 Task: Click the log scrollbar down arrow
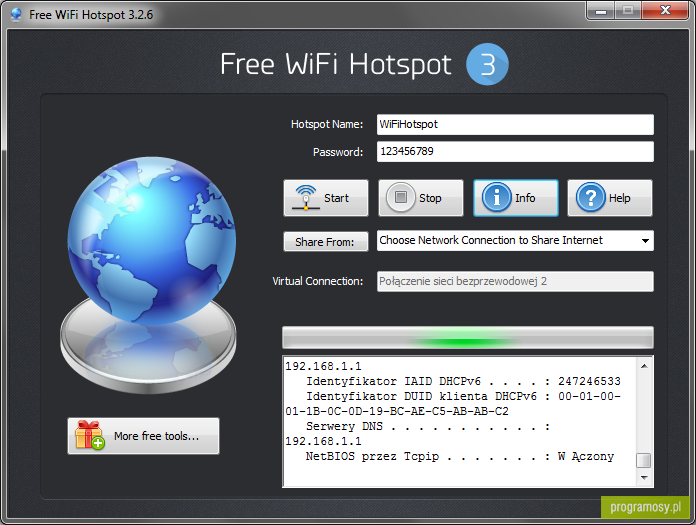click(644, 478)
